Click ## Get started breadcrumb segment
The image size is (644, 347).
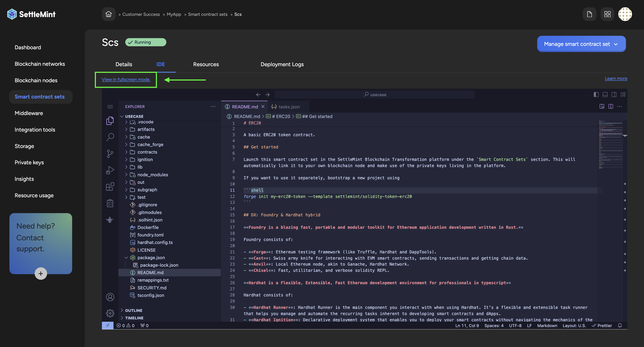(314, 116)
